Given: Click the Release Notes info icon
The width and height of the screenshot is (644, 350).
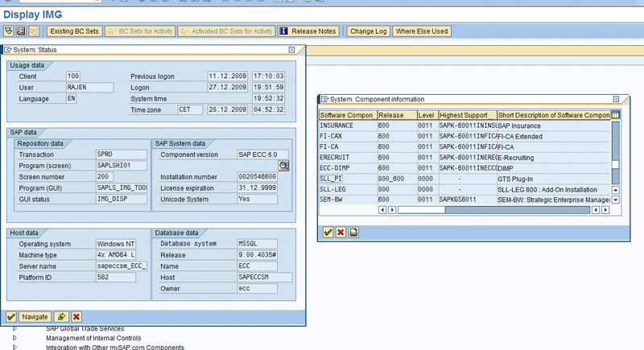Looking at the screenshot, I should [x=284, y=31].
